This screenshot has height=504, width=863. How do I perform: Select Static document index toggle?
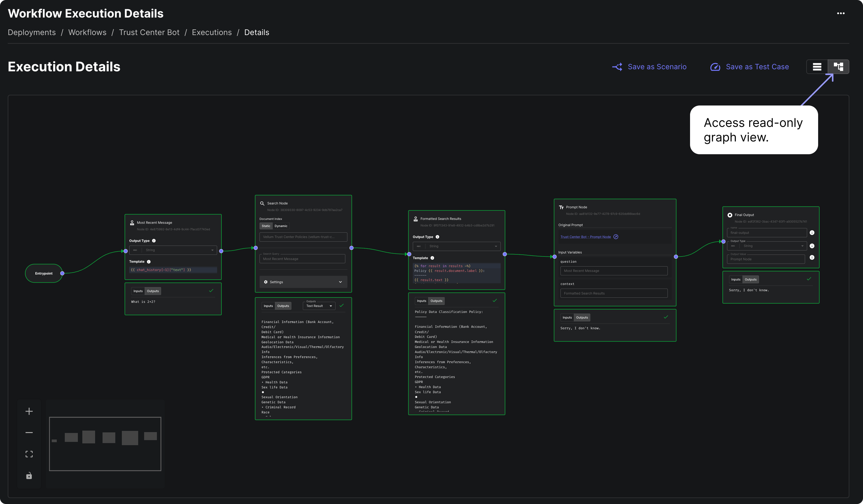tap(266, 226)
